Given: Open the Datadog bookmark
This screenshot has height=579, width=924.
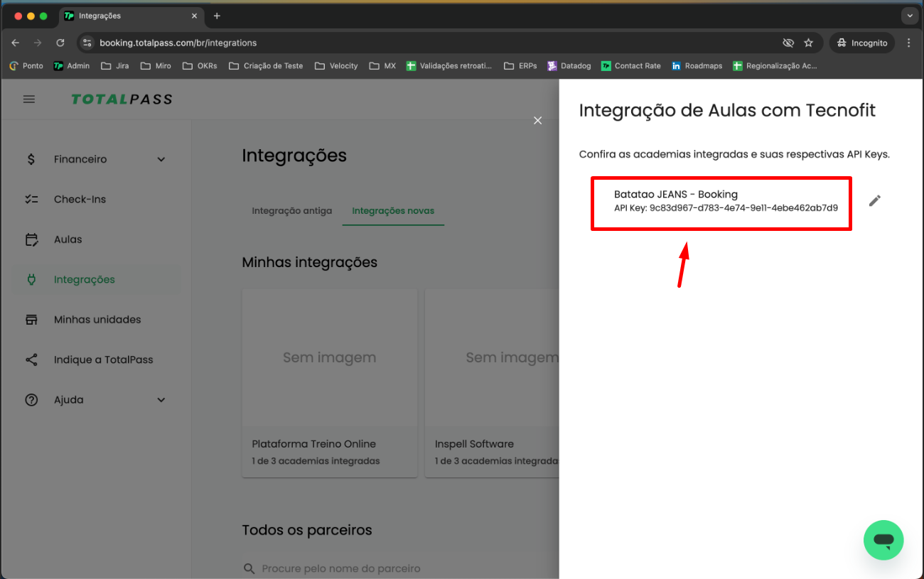Looking at the screenshot, I should tap(569, 65).
